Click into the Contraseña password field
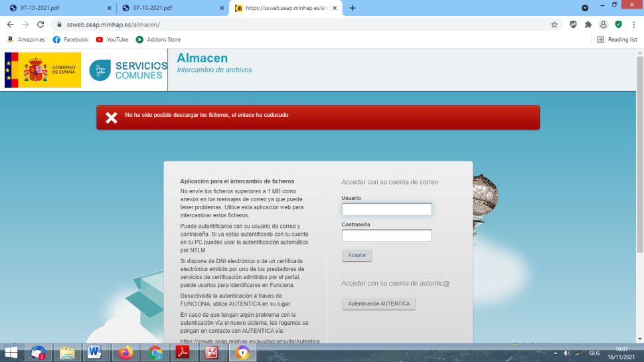 click(x=386, y=236)
